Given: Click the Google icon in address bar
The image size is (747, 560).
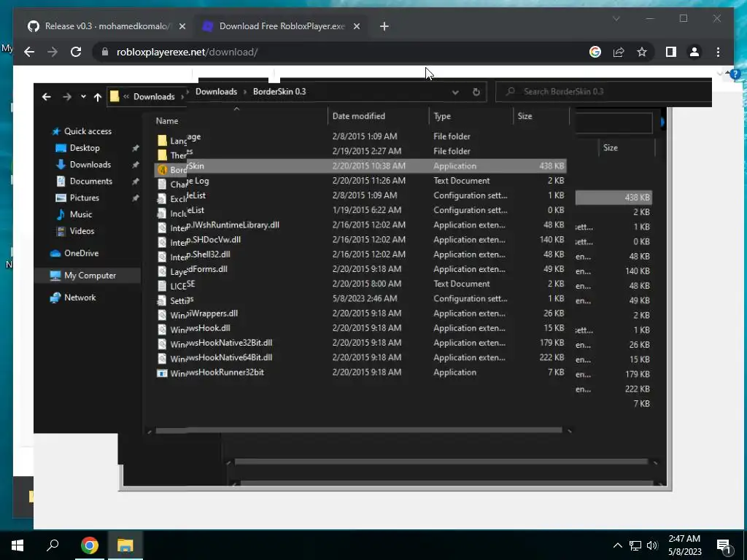Looking at the screenshot, I should 595,52.
